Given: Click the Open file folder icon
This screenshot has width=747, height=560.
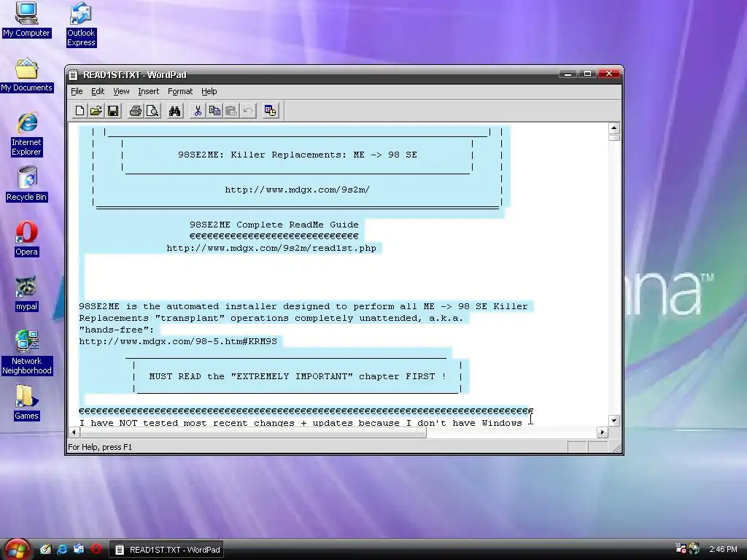Looking at the screenshot, I should (x=96, y=111).
